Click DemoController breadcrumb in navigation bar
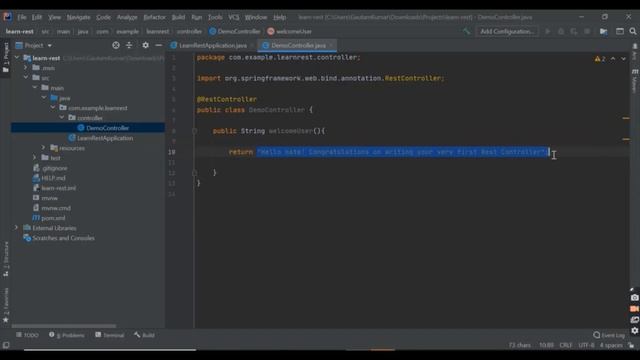Screen dimensions: 640x360 tap(235, 31)
